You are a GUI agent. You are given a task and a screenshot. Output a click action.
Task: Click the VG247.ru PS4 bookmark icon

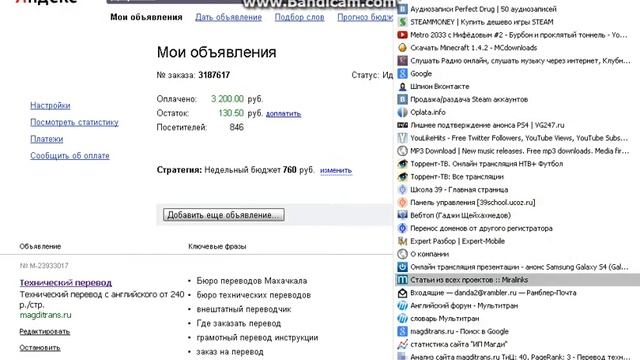pyautogui.click(x=402, y=125)
